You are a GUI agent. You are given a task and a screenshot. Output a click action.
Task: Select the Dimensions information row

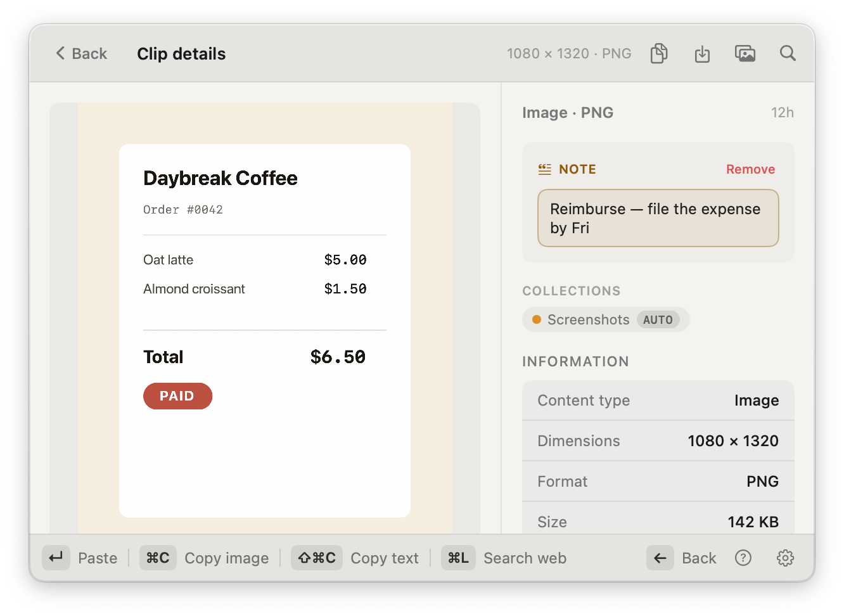[x=658, y=441]
